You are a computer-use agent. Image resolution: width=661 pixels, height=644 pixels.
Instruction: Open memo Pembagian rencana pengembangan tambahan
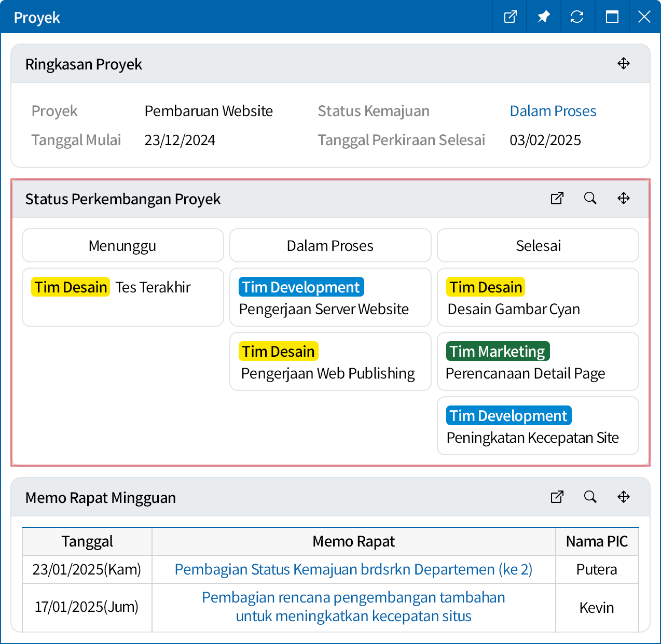353,607
